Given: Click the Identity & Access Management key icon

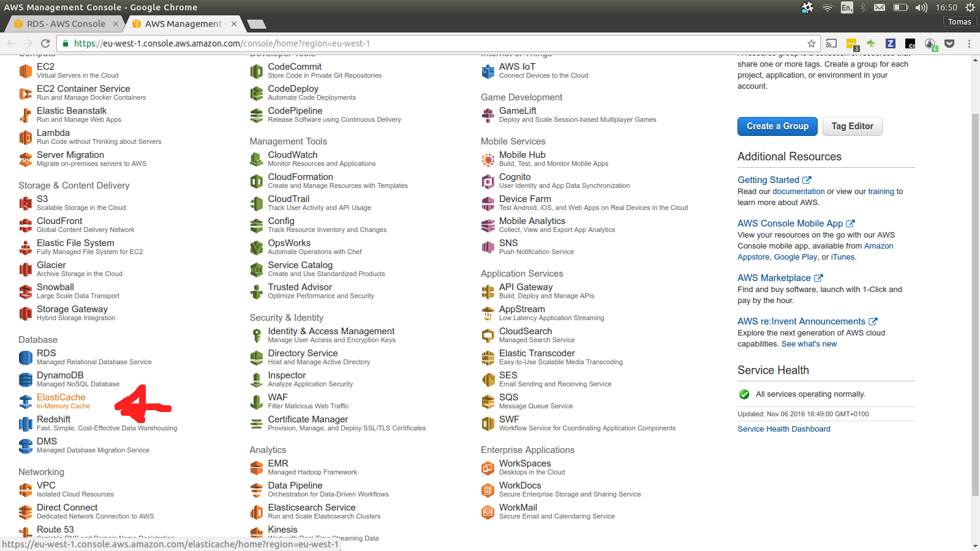Looking at the screenshot, I should (257, 335).
